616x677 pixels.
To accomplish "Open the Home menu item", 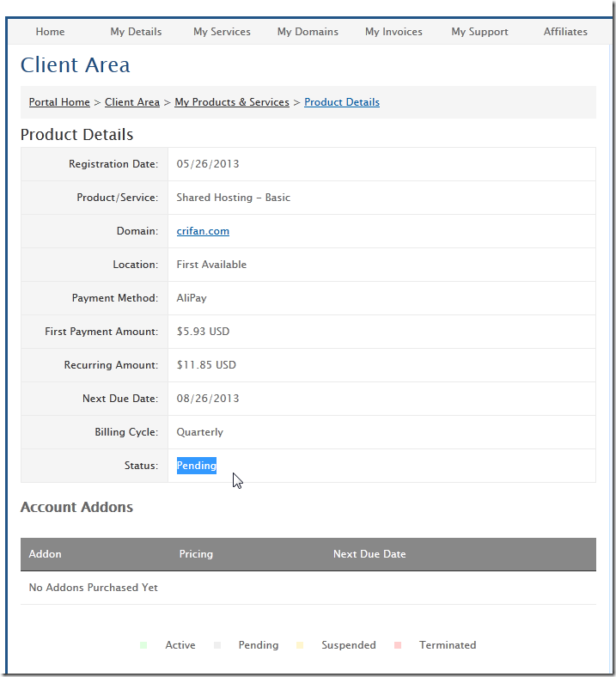I will (50, 32).
